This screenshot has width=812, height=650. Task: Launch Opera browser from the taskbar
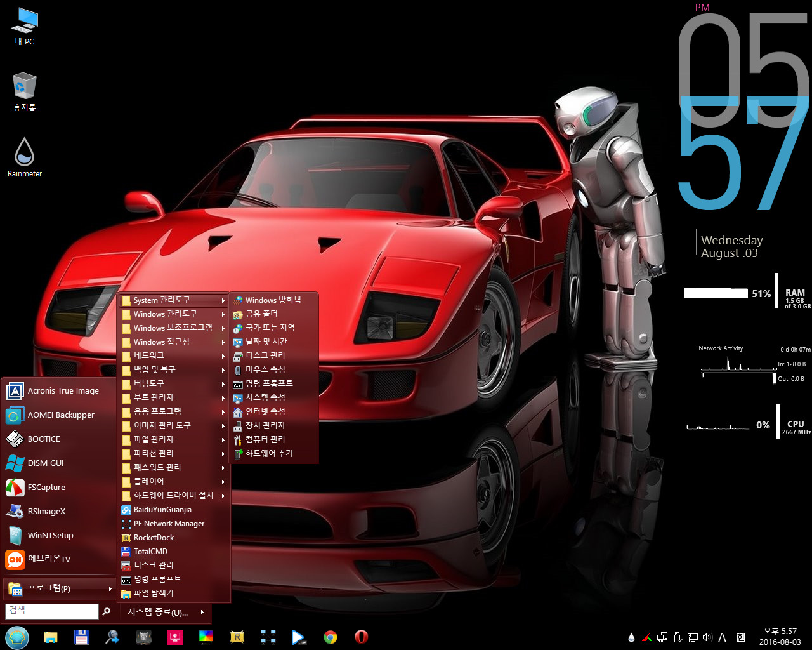361,637
